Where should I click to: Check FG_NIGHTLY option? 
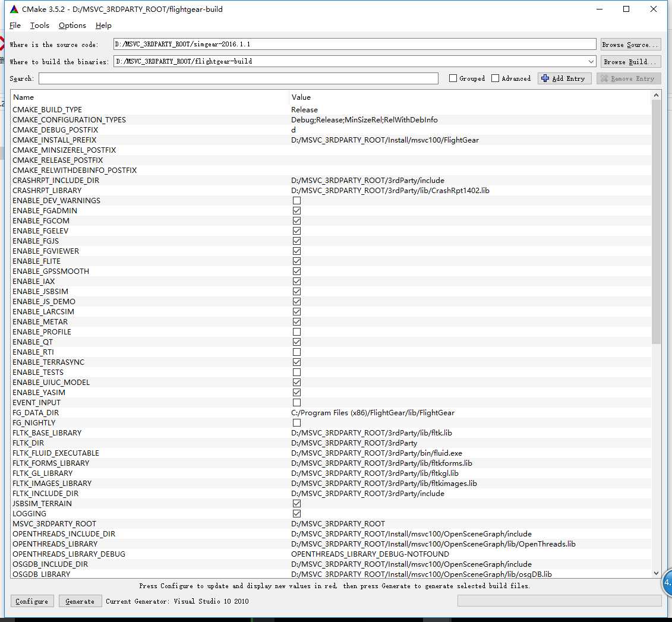[x=296, y=423]
